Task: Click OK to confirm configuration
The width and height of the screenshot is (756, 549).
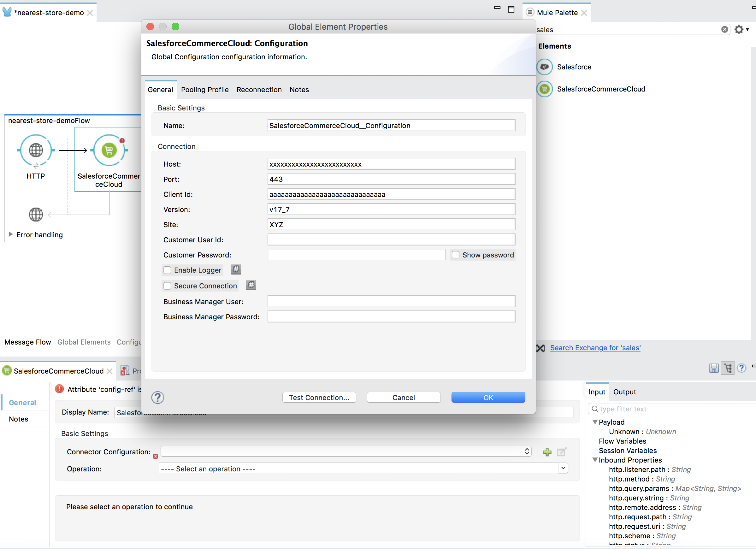Action: [x=488, y=397]
